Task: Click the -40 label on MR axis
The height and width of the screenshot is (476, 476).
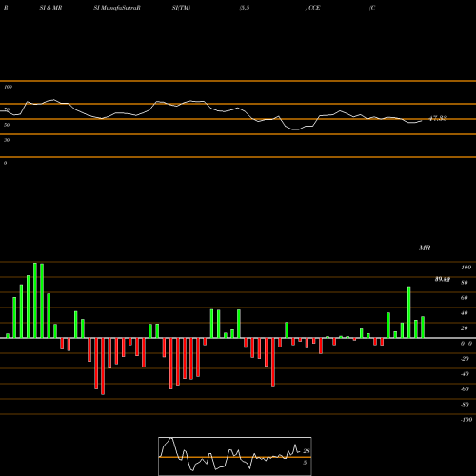Action: coord(465,374)
